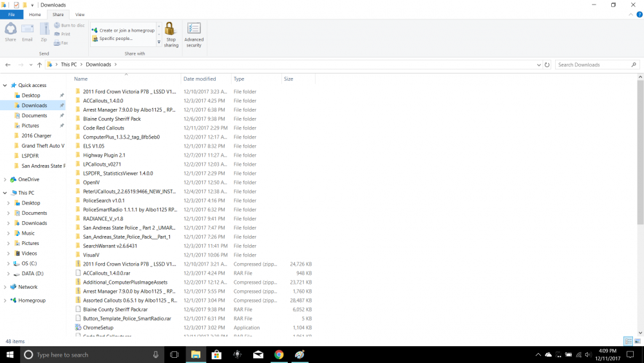644x363 pixels.
Task: Go up one folder level
Action: pos(39,64)
